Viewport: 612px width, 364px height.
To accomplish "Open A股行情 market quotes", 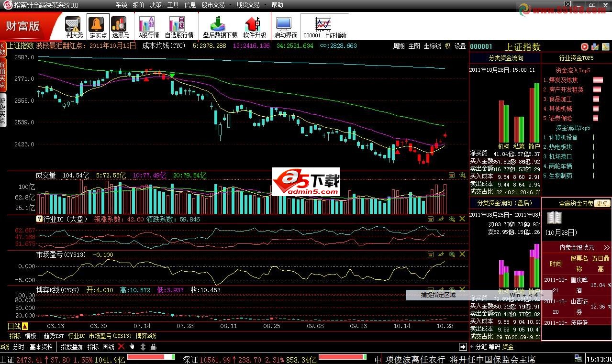I will [x=149, y=26].
